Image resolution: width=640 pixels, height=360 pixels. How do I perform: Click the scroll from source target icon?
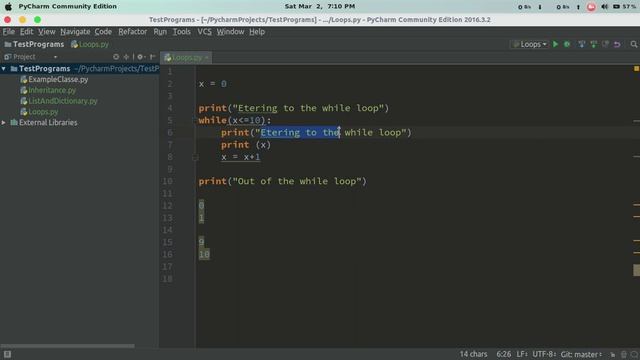pyautogui.click(x=116, y=57)
